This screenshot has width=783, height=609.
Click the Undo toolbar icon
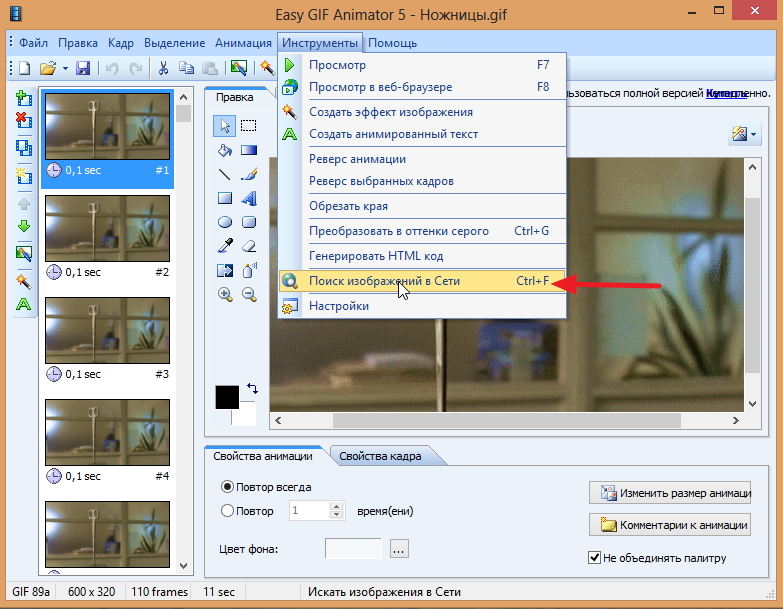pos(112,67)
